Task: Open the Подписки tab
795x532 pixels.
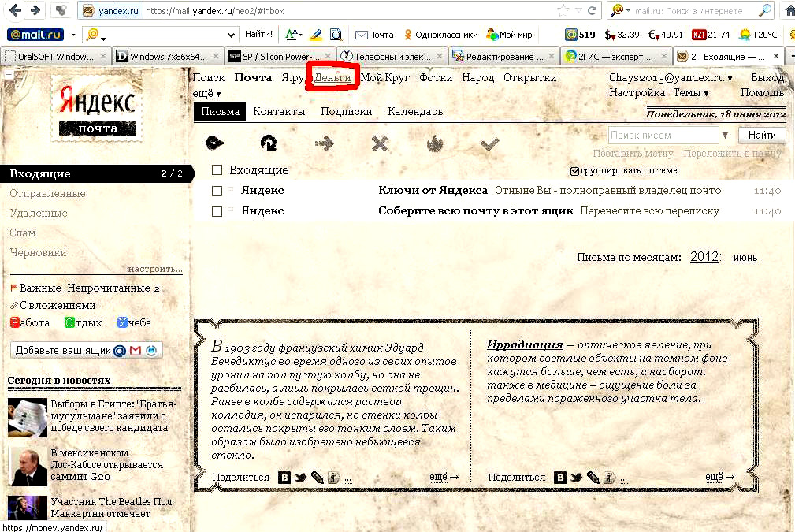Action: point(347,112)
